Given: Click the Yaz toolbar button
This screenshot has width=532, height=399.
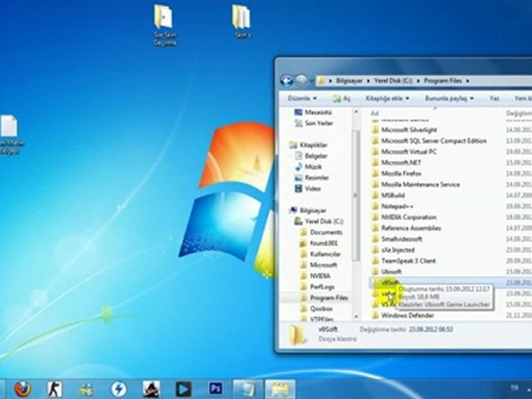Looking at the screenshot, I should click(x=494, y=99).
